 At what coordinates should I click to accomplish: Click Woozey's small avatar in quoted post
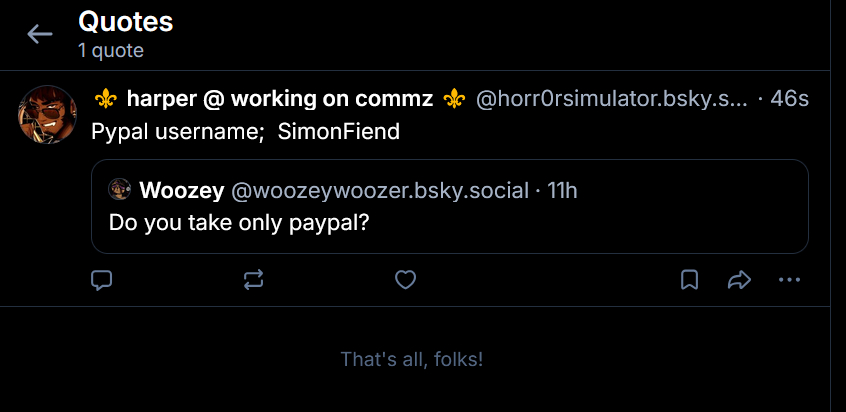(120, 189)
